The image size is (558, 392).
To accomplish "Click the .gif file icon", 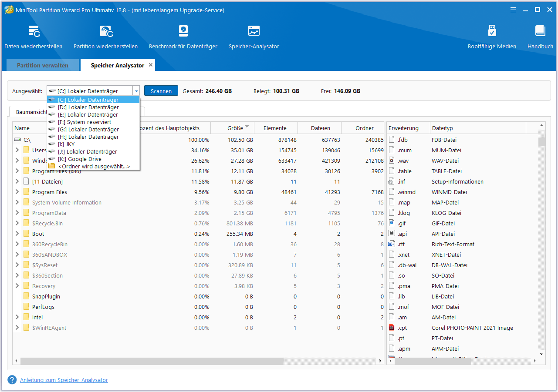I will 391,223.
